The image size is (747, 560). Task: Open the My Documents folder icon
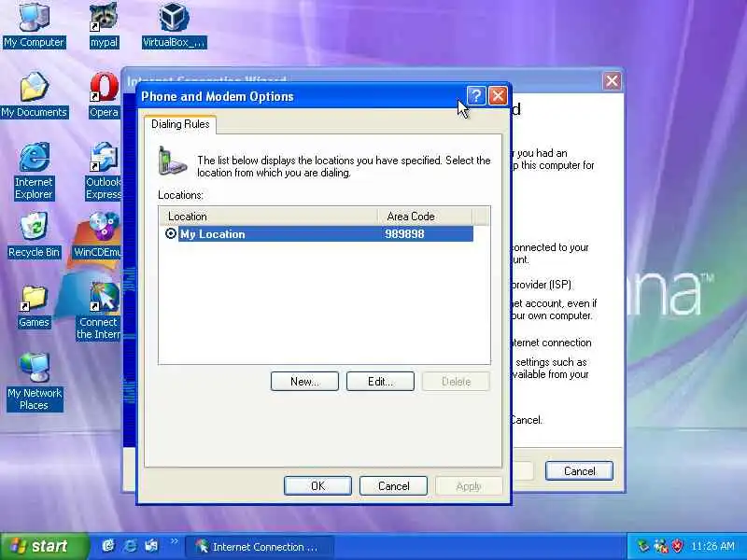coord(34,94)
